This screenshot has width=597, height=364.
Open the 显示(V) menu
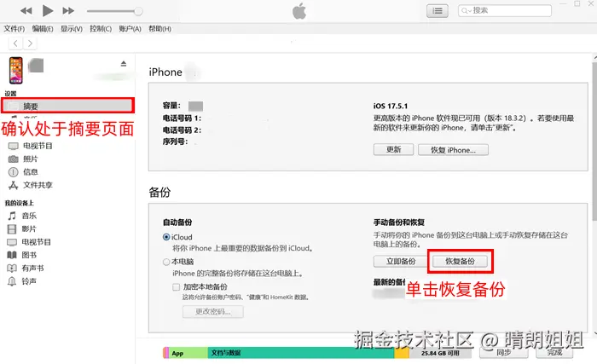click(x=71, y=28)
